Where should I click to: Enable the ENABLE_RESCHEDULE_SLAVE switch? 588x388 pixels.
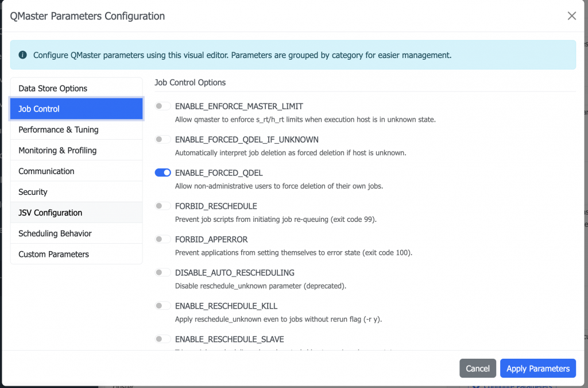coord(163,339)
